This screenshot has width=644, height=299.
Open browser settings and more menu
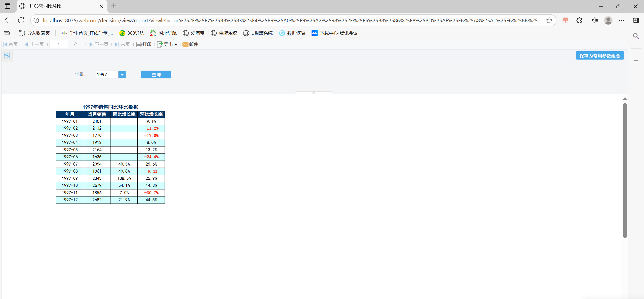pos(622,20)
